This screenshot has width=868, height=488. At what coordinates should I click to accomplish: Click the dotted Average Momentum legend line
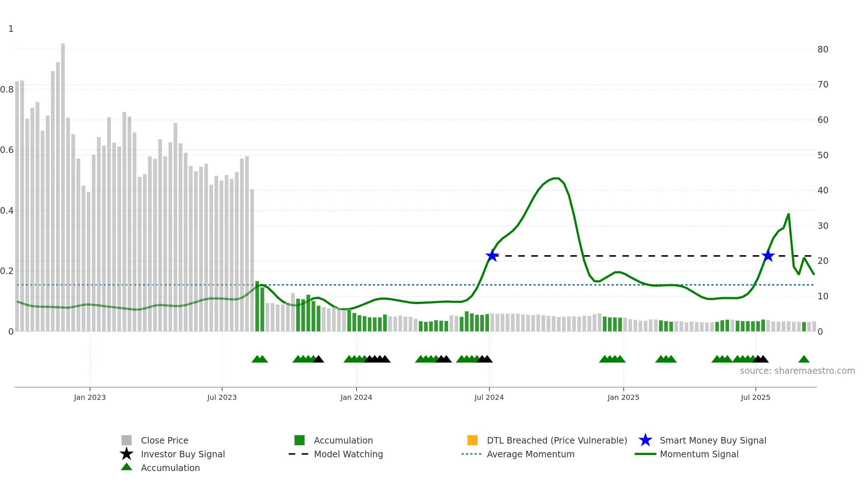pyautogui.click(x=472, y=454)
